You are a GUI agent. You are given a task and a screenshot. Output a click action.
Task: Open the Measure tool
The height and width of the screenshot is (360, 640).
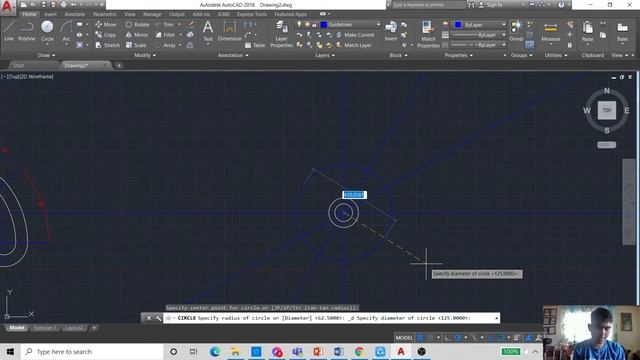pos(551,32)
